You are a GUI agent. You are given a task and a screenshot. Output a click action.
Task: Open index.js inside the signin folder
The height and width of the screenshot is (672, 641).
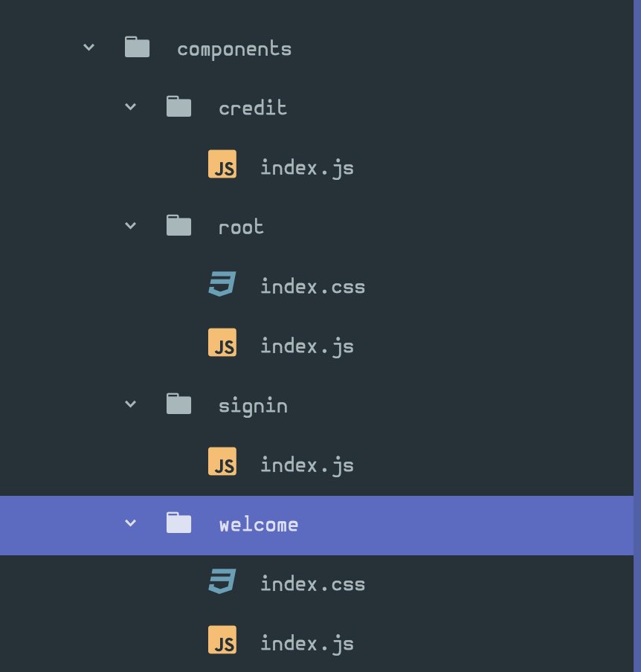click(306, 465)
